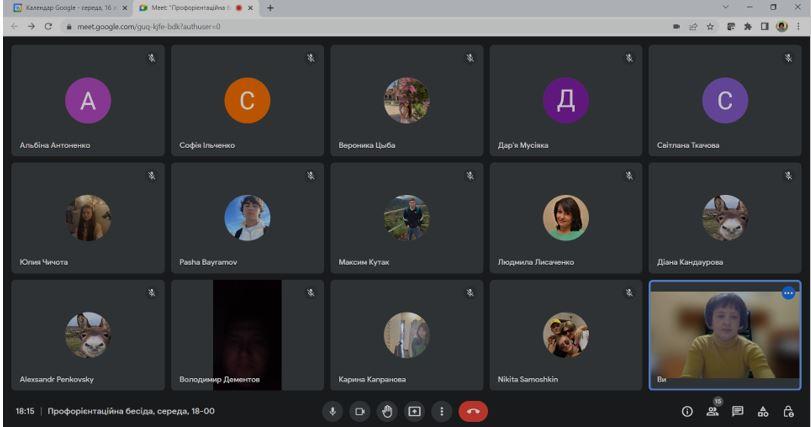
Task: Reload the page
Action: click(x=48, y=26)
